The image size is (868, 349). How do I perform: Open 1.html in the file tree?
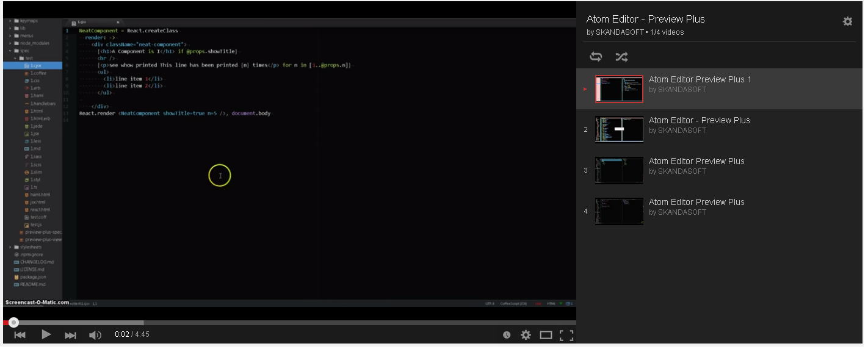[x=34, y=111]
